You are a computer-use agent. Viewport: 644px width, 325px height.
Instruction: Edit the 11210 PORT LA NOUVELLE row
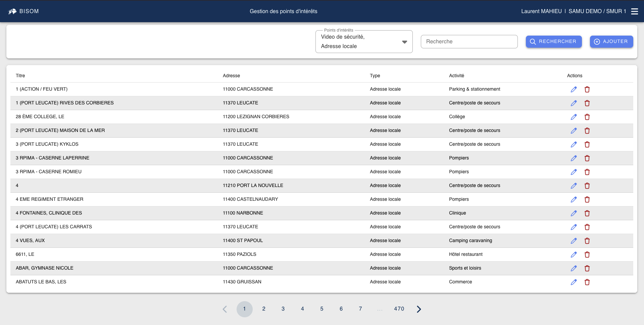click(574, 186)
